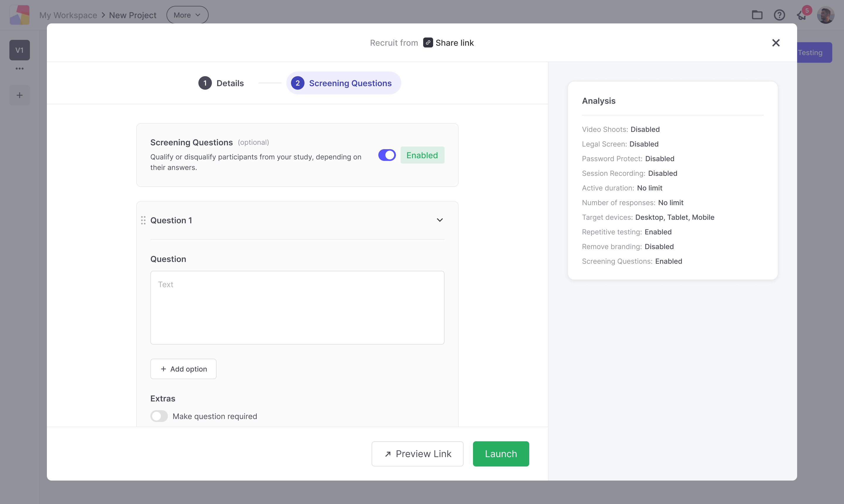This screenshot has width=844, height=504.
Task: Click "Password Protect: Disabled" in Analysis
Action: click(628, 159)
